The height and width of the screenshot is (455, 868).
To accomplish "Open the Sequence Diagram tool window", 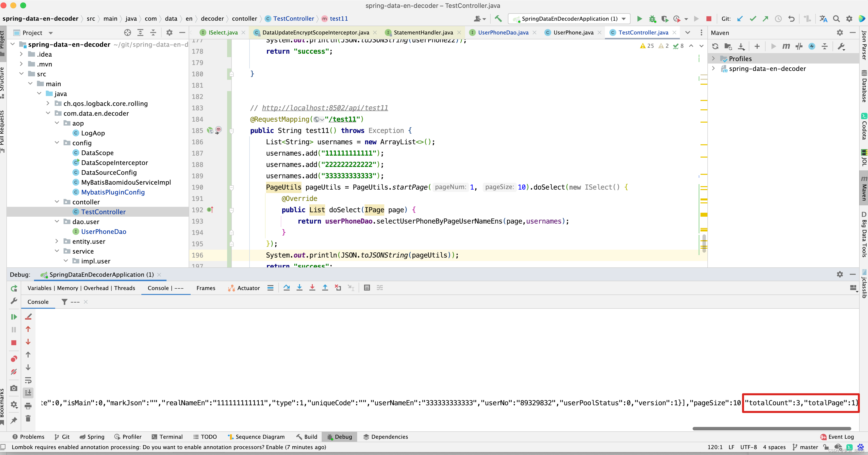I will coord(256,437).
